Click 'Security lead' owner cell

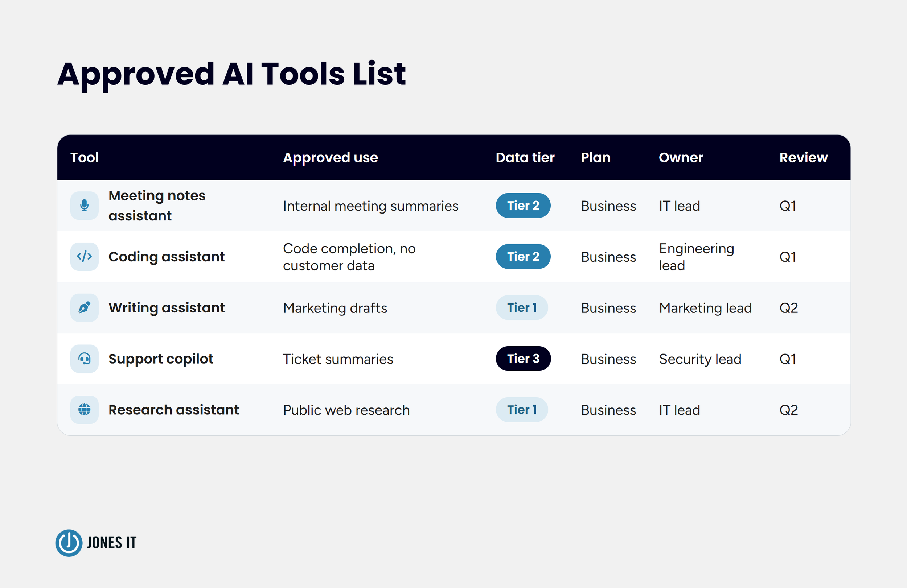tap(700, 359)
